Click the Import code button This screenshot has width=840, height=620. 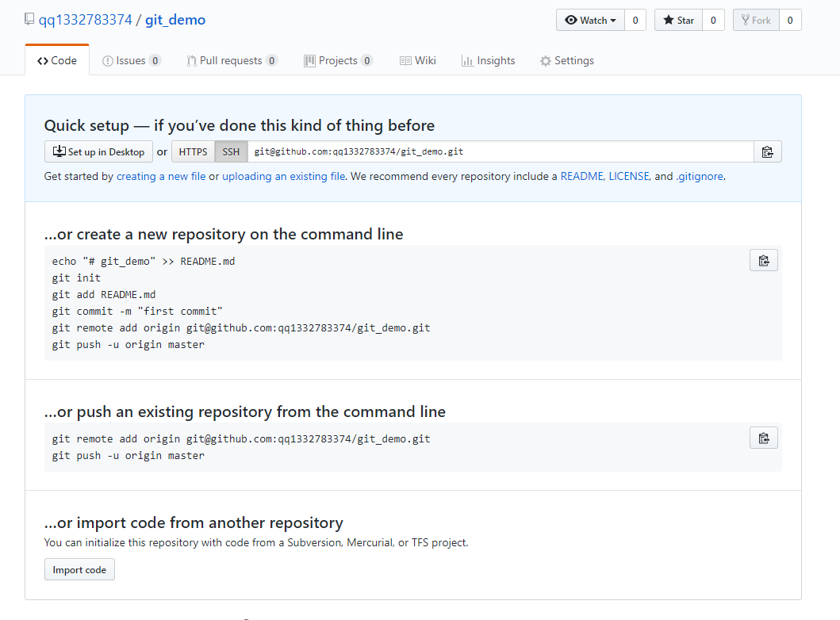coord(79,570)
